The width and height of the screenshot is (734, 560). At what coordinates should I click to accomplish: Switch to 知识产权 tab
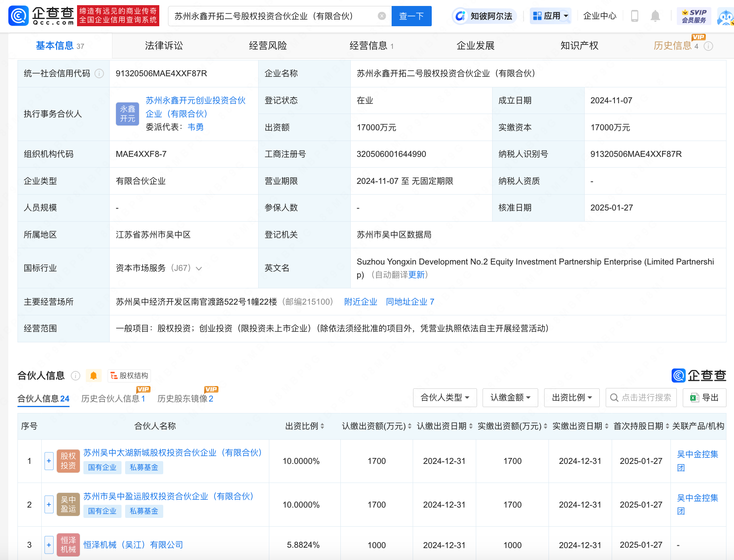(579, 46)
